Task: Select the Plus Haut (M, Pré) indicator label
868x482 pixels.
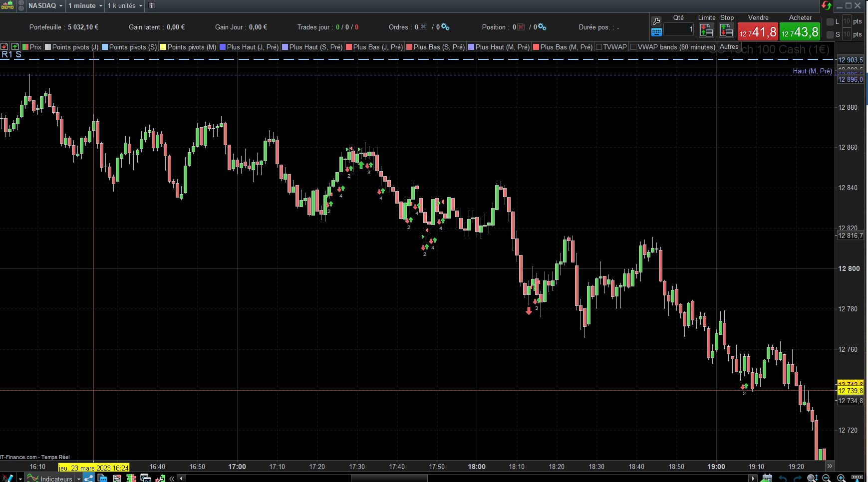Action: [503, 47]
